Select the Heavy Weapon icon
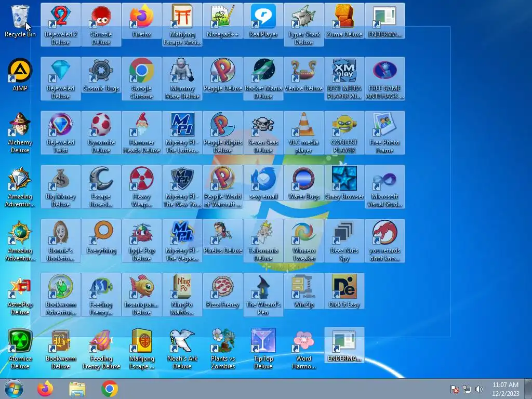The height and width of the screenshot is (399, 532). (x=142, y=187)
